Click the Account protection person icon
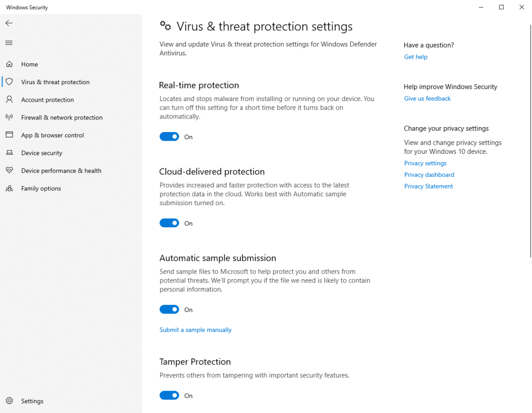 pos(9,100)
